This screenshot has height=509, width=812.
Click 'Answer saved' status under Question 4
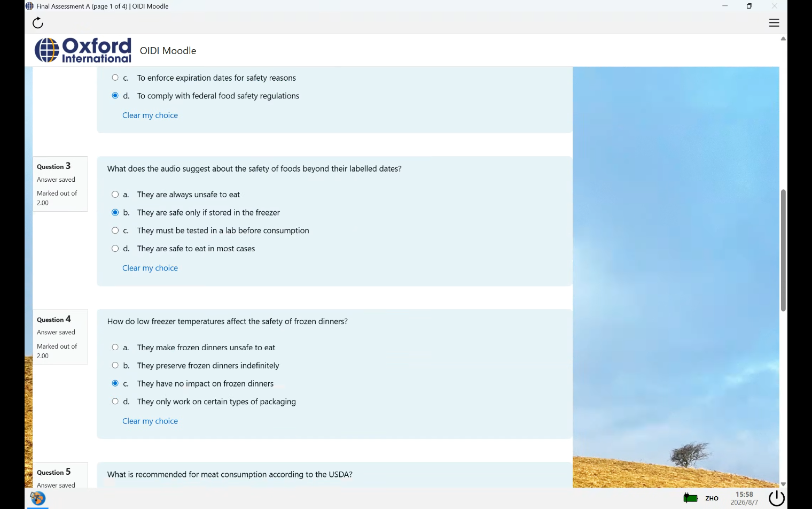click(x=56, y=333)
